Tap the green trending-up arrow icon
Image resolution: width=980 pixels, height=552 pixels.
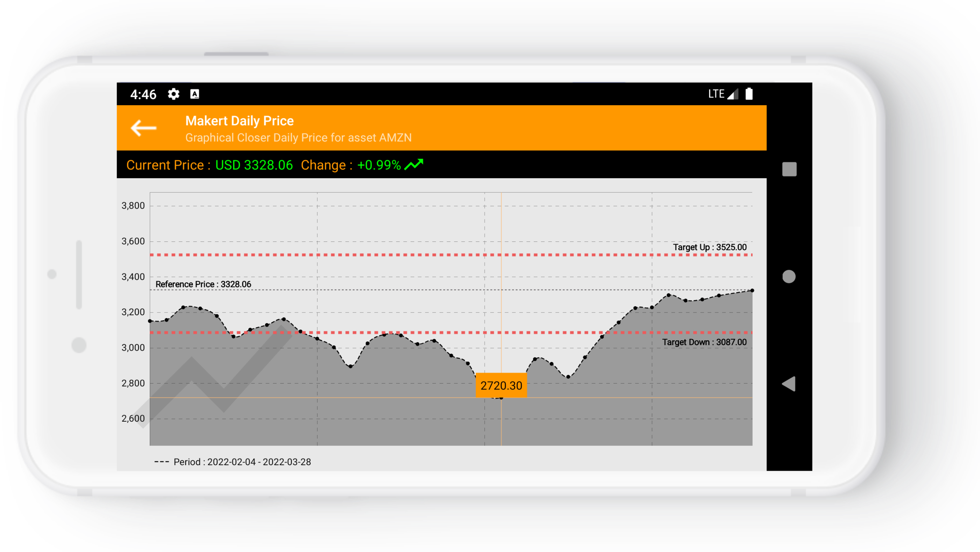414,165
